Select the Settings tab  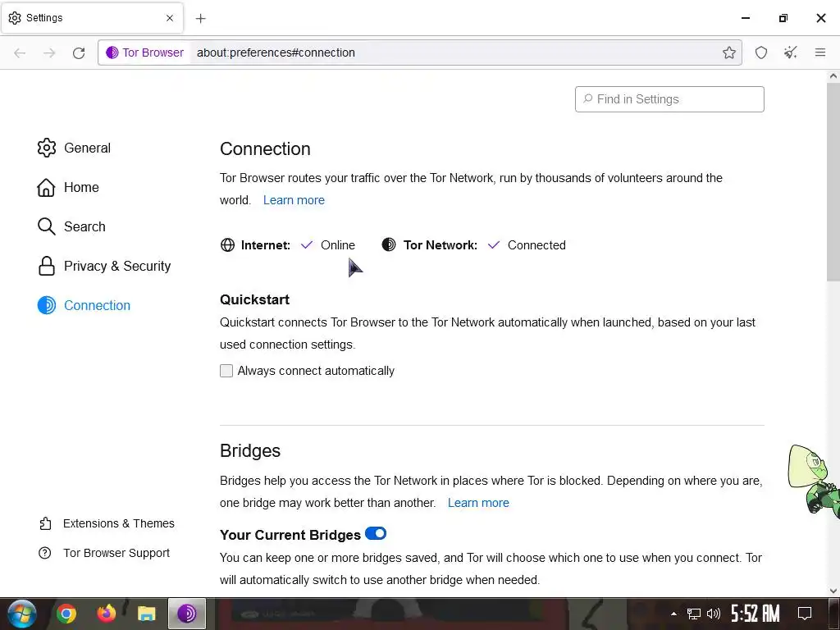coord(92,18)
